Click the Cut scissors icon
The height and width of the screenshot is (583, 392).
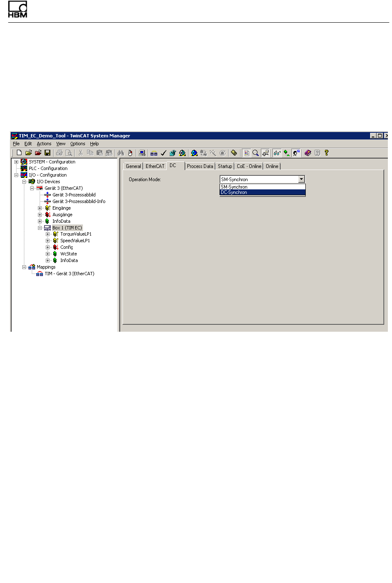pyautogui.click(x=81, y=153)
